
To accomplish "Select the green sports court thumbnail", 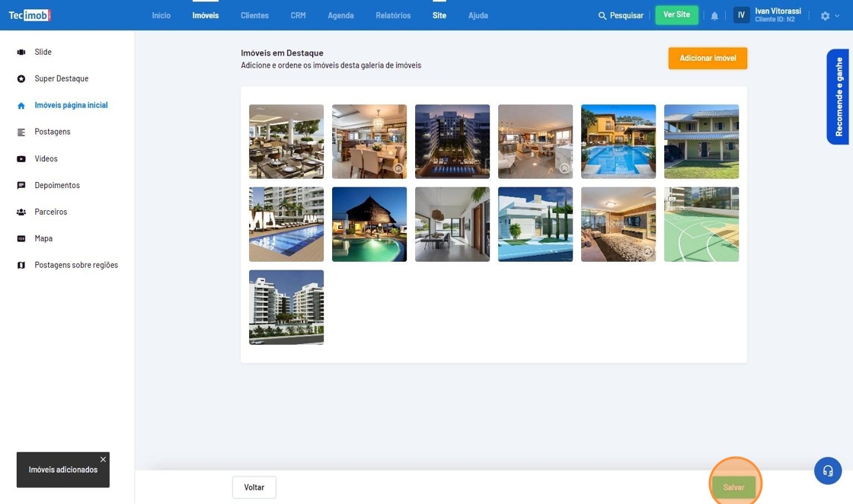I will (701, 225).
